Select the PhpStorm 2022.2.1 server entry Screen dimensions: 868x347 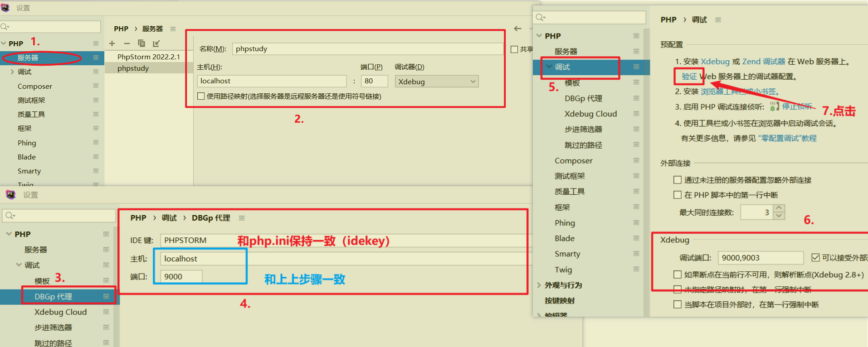point(149,57)
